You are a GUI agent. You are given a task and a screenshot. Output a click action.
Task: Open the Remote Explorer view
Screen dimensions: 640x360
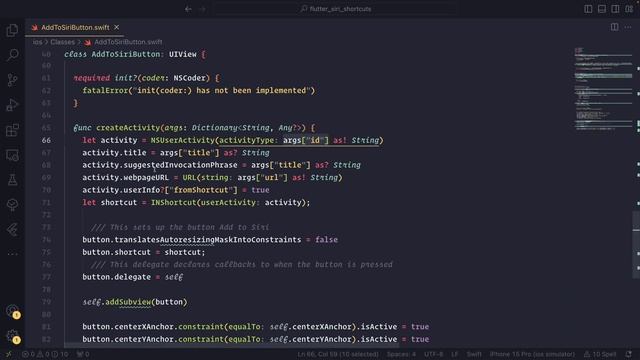pyautogui.click(x=12, y=155)
